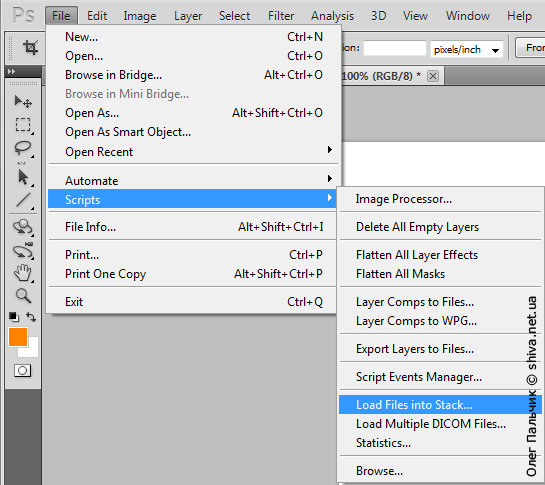The image size is (545, 485).
Task: Open the pixels/inch units dropdown
Action: (466, 49)
